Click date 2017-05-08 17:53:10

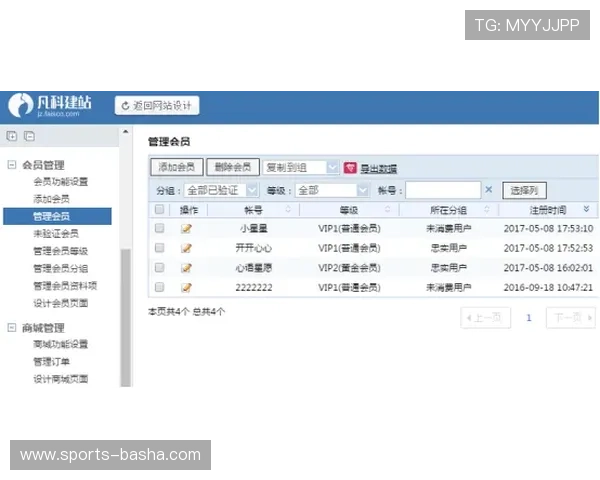(548, 229)
